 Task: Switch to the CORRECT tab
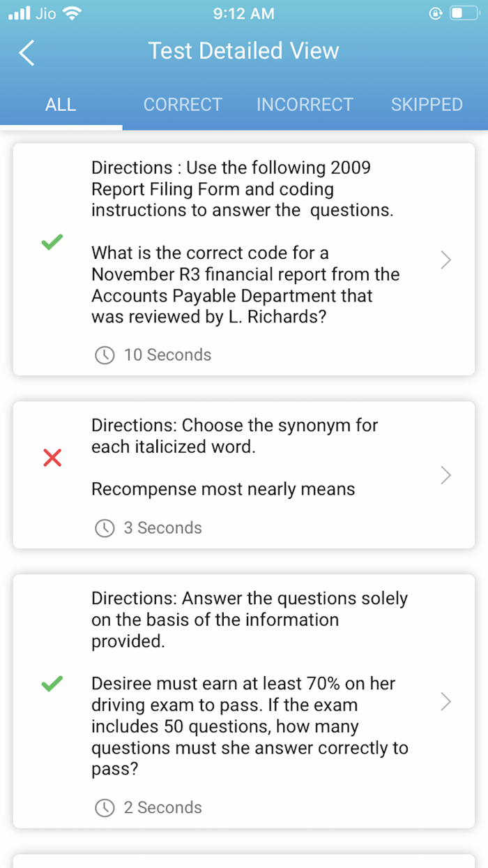[x=183, y=104]
